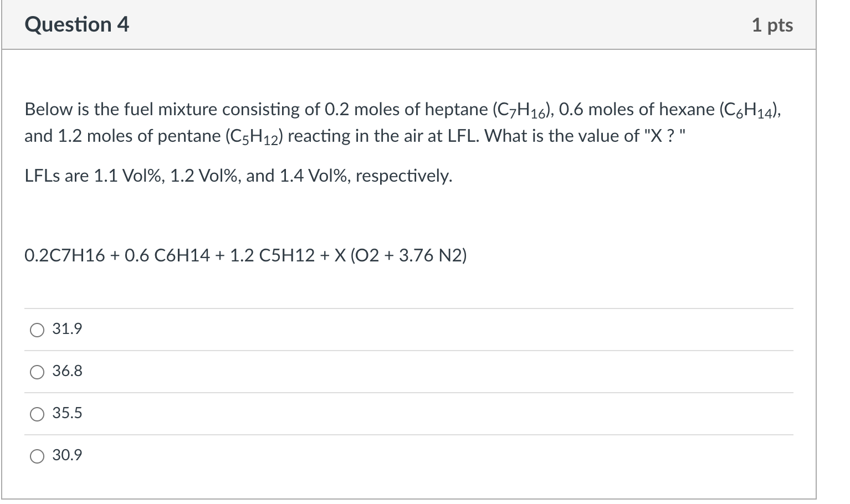Select the radio button for answer 30.9
The image size is (850, 504).
tap(37, 456)
